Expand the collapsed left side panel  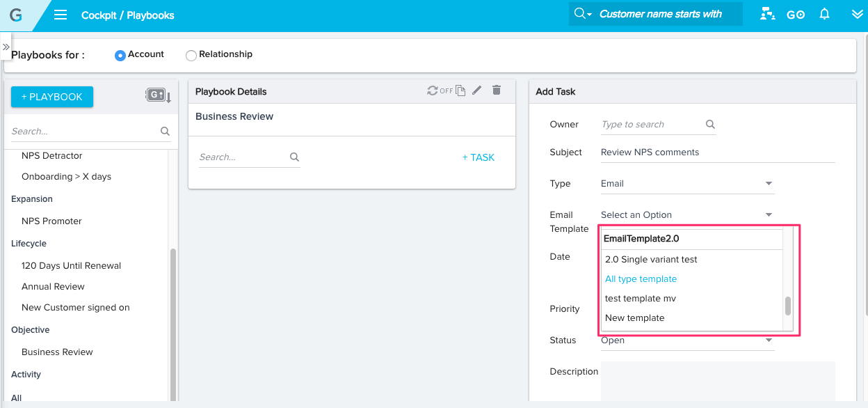pyautogui.click(x=6, y=47)
